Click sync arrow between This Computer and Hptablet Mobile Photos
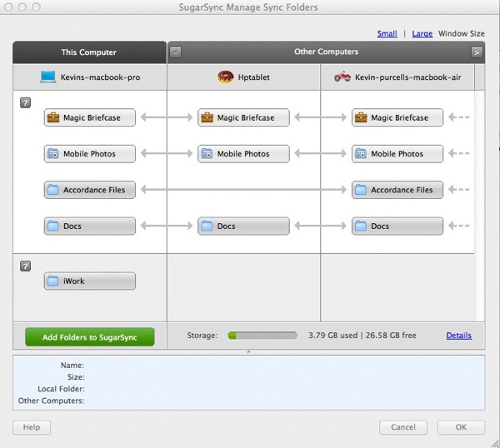This screenshot has height=448, width=500. (167, 153)
